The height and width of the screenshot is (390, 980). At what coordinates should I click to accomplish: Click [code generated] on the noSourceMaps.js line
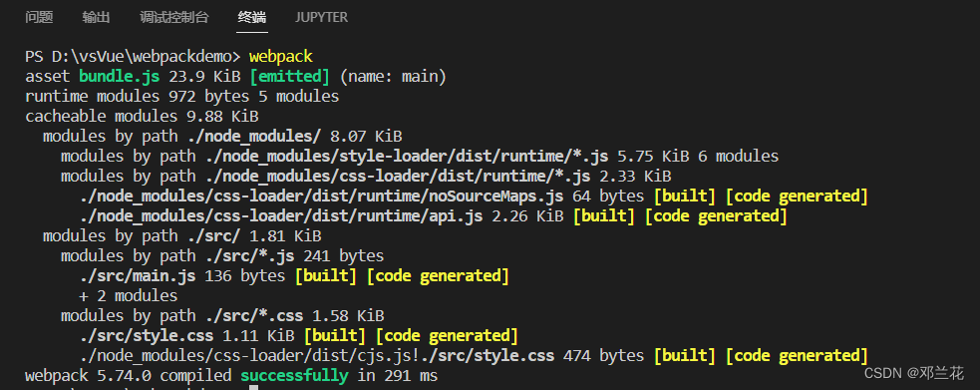797,196
